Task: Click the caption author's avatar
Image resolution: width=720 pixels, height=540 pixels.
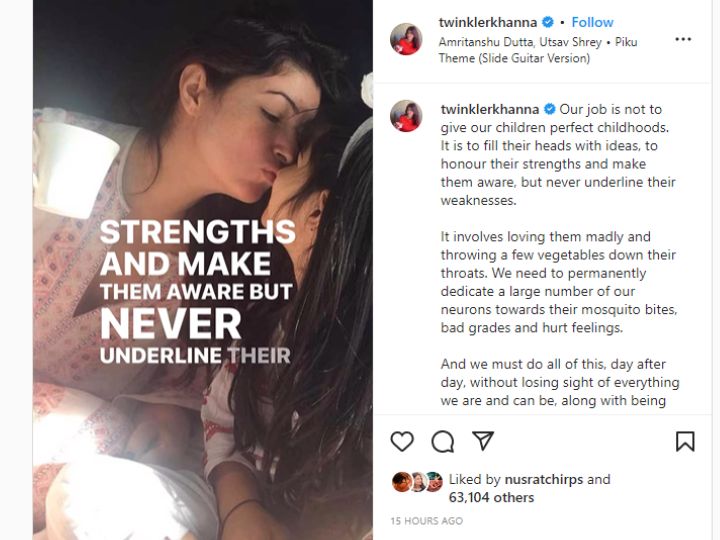Action: click(x=406, y=116)
